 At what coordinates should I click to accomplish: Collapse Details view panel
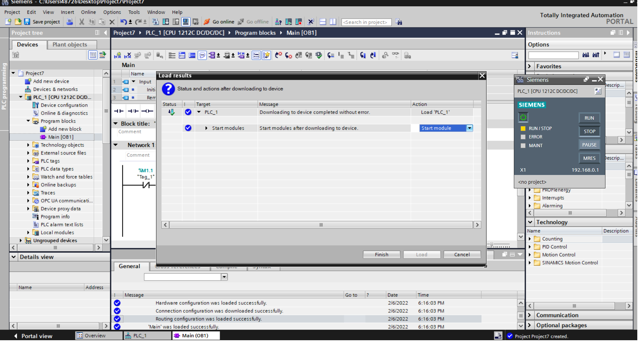(14, 257)
